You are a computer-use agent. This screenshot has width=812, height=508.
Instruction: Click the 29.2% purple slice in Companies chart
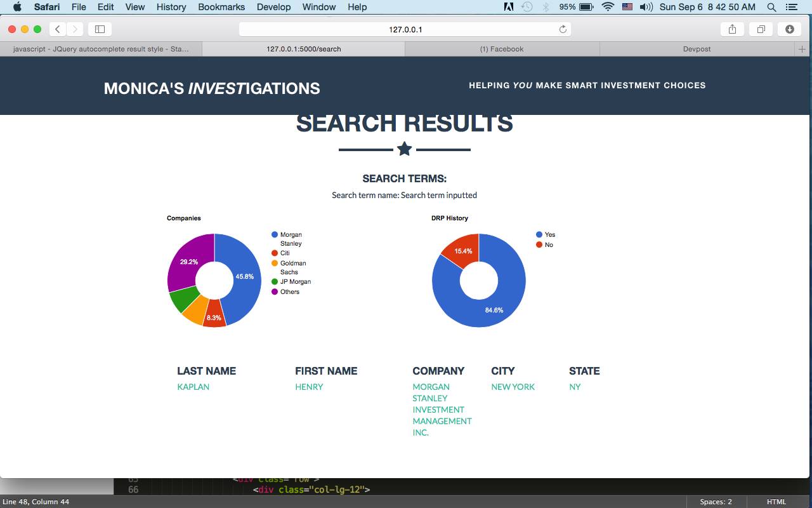pyautogui.click(x=189, y=262)
